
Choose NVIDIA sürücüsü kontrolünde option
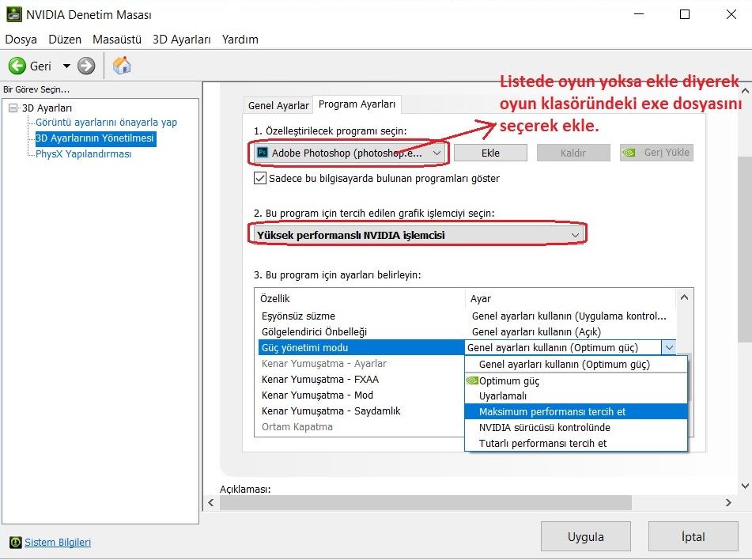tap(576, 428)
